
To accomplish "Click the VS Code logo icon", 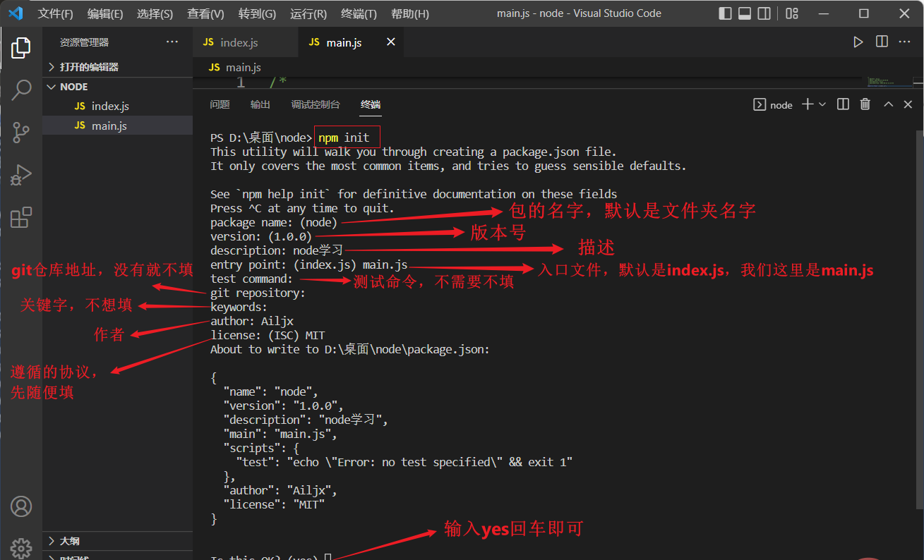I will pos(16,13).
